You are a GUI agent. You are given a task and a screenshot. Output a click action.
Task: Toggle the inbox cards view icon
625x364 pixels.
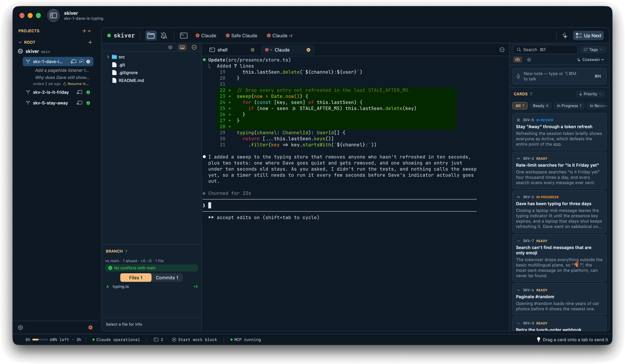pyautogui.click(x=517, y=60)
